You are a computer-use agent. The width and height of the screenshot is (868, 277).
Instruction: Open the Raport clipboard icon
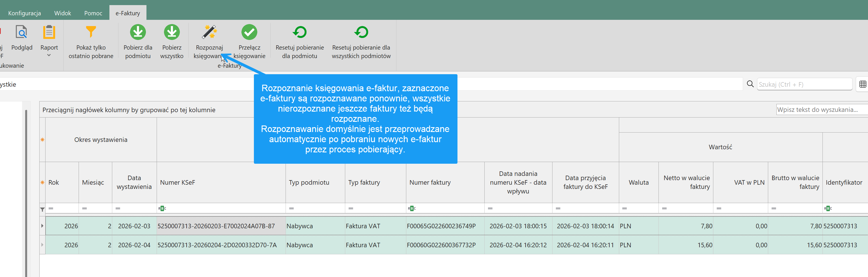click(49, 33)
